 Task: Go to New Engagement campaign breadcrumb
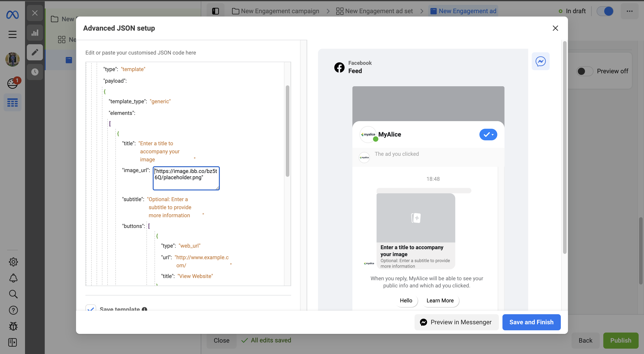tap(276, 11)
